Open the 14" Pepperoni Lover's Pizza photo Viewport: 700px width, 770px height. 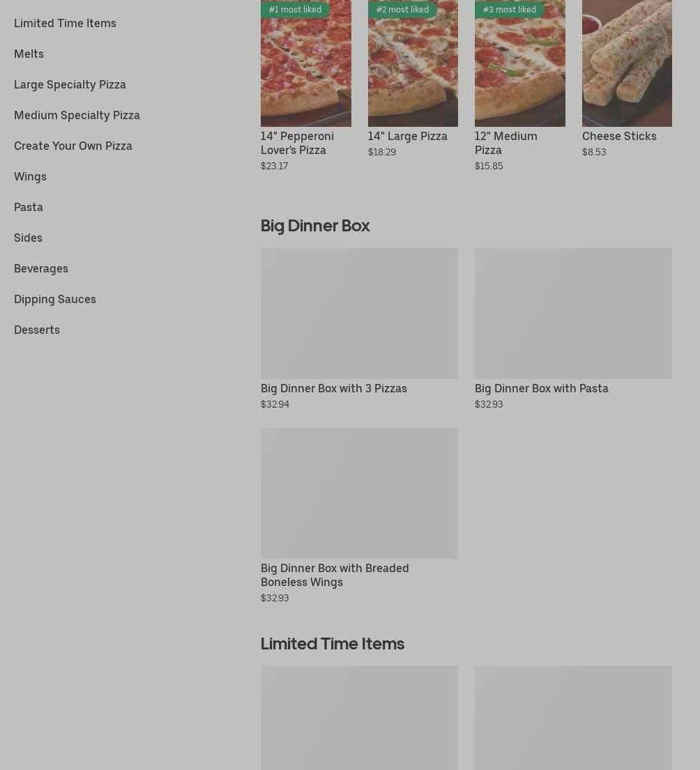coord(306,63)
